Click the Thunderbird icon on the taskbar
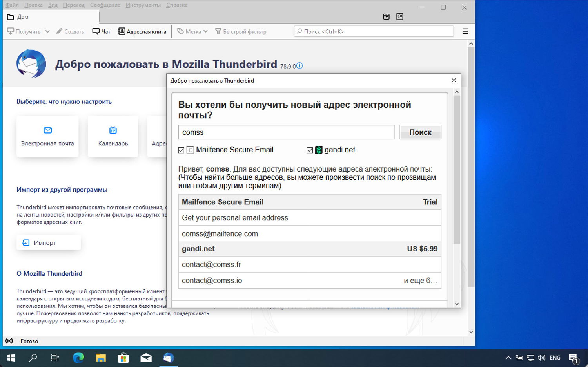 tap(169, 358)
